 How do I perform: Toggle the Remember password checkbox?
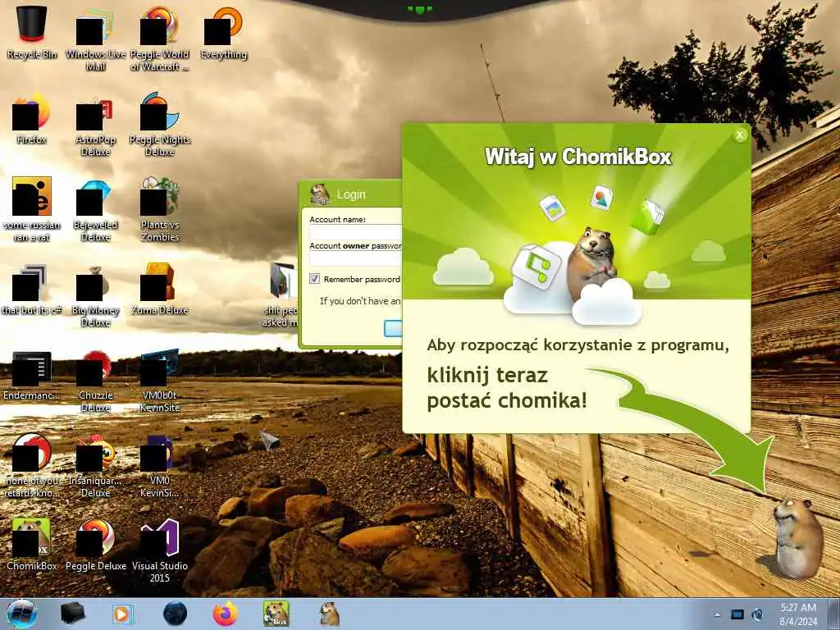coord(314,279)
